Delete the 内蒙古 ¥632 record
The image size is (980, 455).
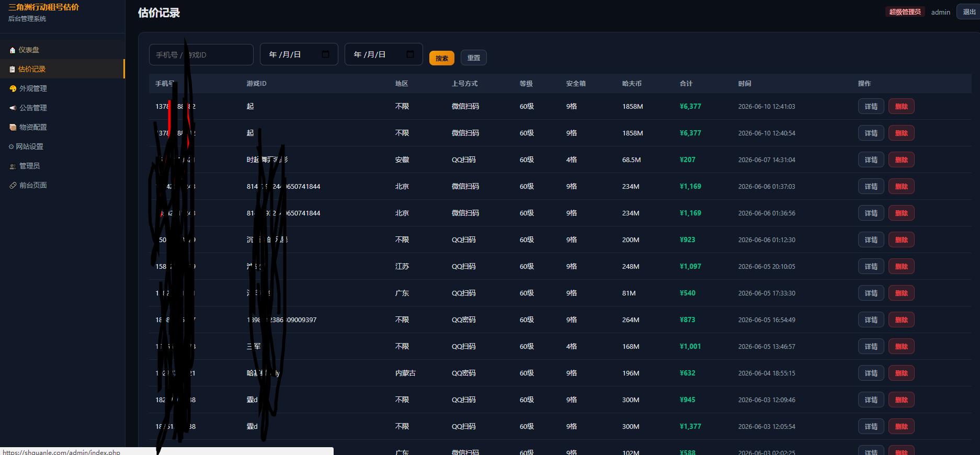click(902, 373)
